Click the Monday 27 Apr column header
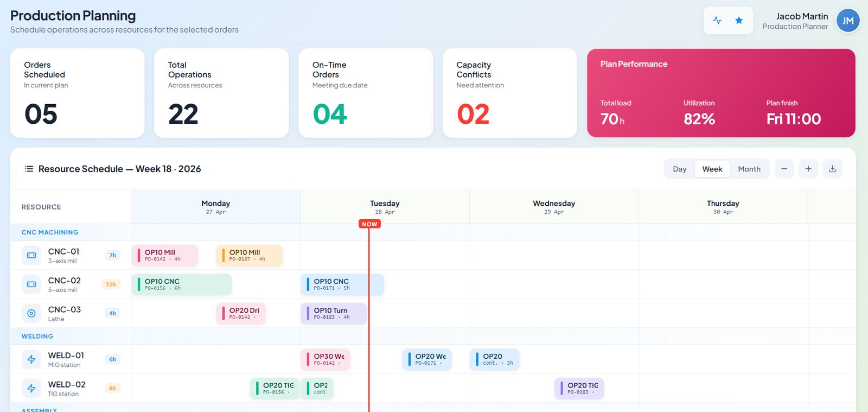This screenshot has height=412, width=868. [216, 207]
